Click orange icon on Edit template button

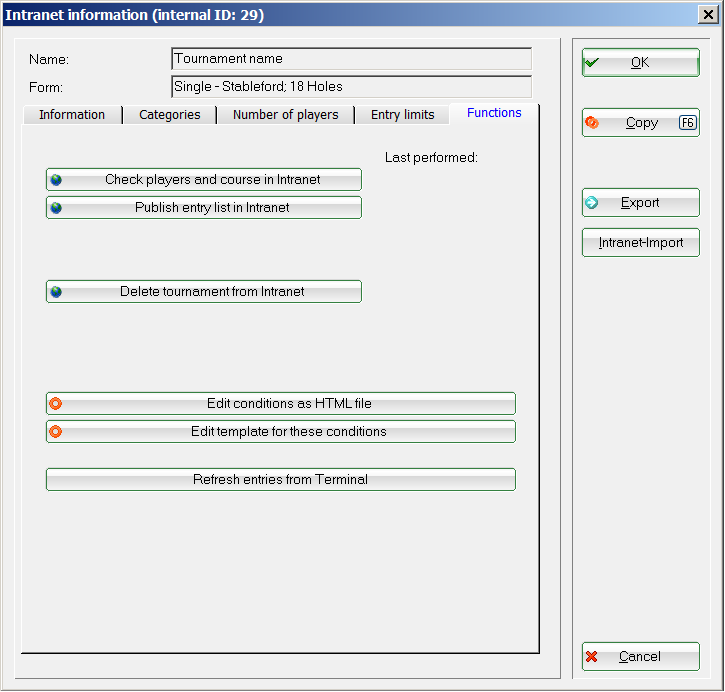(56, 432)
